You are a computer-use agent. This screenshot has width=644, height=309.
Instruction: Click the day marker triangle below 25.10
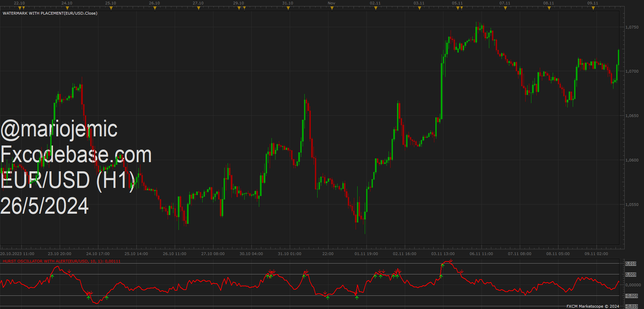(x=111, y=8)
